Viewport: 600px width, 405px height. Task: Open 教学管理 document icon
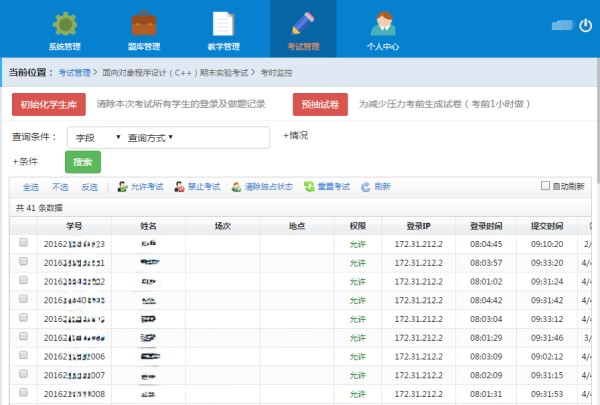pyautogui.click(x=223, y=23)
